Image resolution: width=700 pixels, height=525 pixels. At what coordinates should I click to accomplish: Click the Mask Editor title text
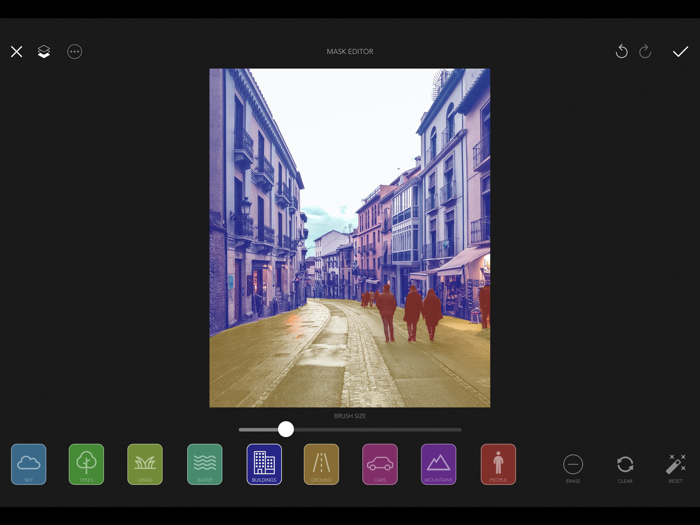point(350,51)
